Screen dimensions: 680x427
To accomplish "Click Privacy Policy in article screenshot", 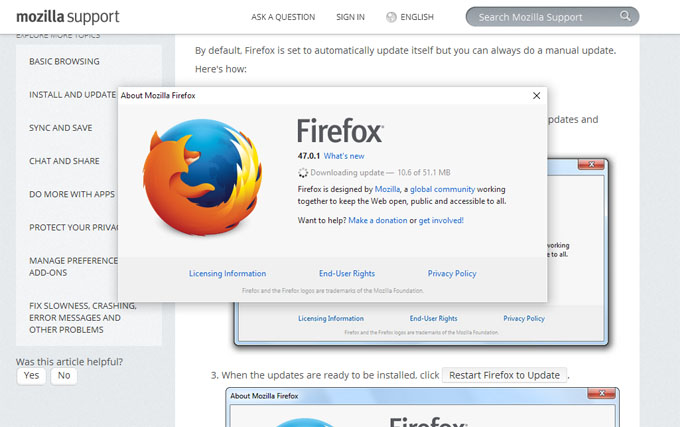I will (524, 318).
